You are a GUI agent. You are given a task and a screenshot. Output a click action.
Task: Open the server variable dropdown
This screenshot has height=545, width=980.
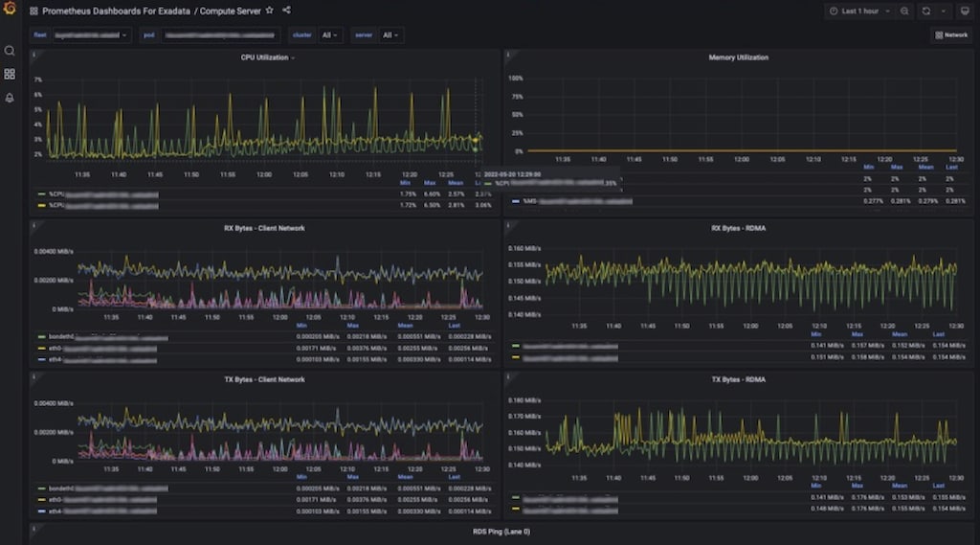pyautogui.click(x=390, y=34)
